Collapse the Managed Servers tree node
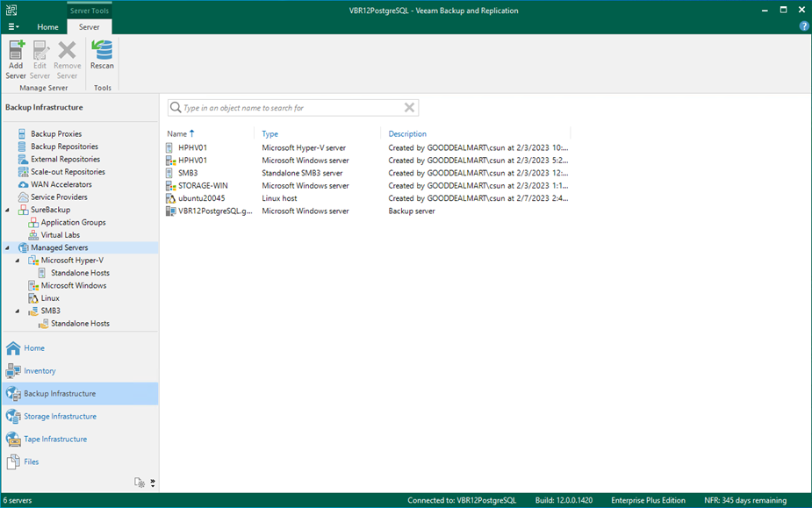812x508 pixels. coord(7,247)
